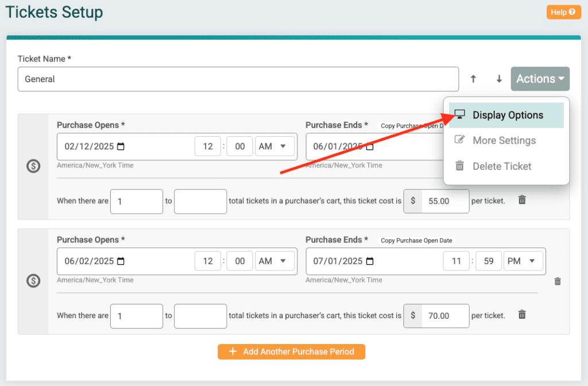This screenshot has width=588, height=386.
Task: Edit maximum quantity in 70.00 tier
Action: tap(200, 316)
